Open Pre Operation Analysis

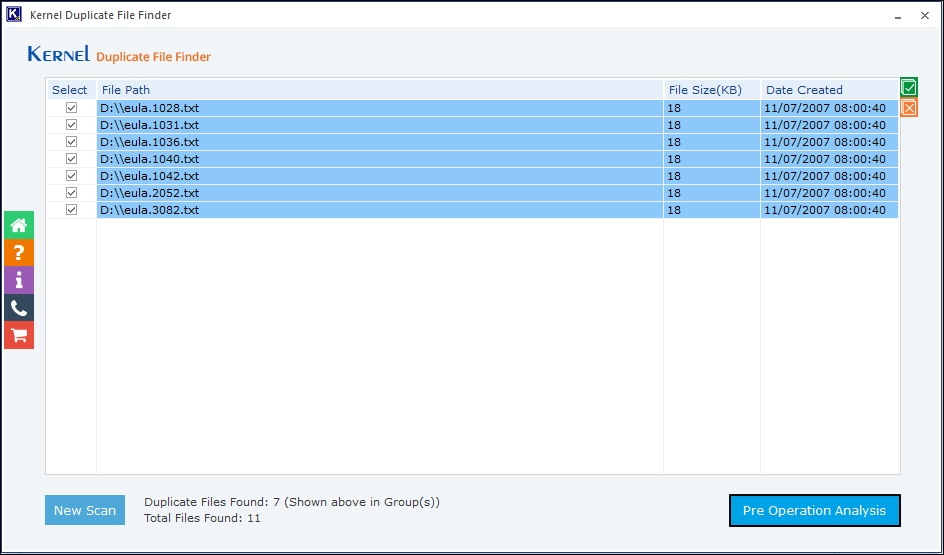(815, 510)
